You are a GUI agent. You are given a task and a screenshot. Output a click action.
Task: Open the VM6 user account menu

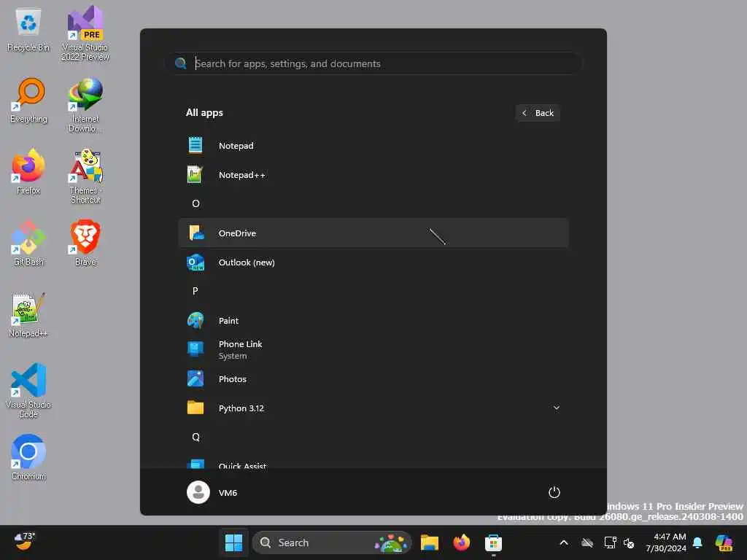click(x=212, y=492)
